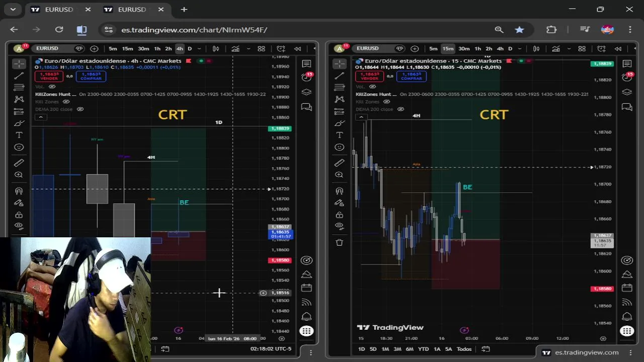
Task: Click create alert icon in right chart toolbar
Action: [x=601, y=49]
